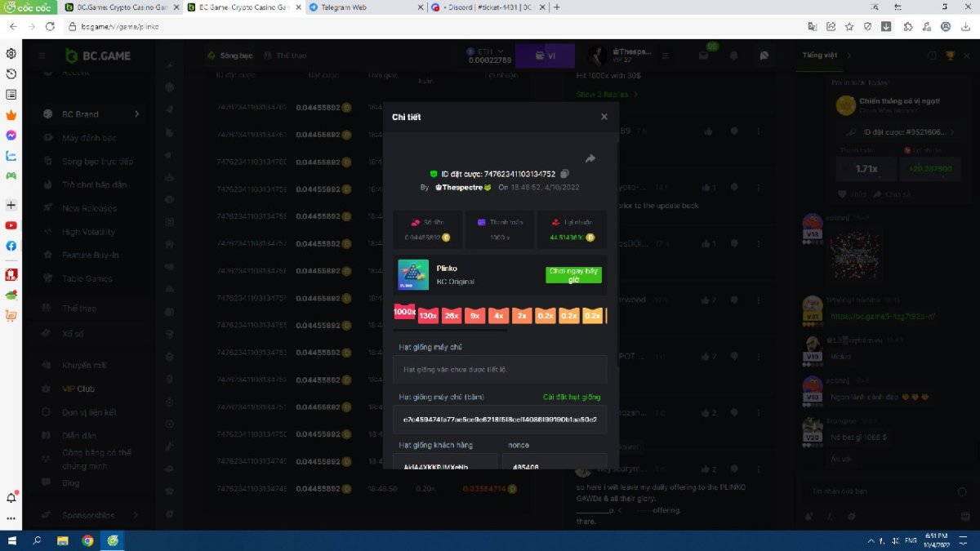
Task: Open Messenger from the browser sidebar
Action: (11, 136)
